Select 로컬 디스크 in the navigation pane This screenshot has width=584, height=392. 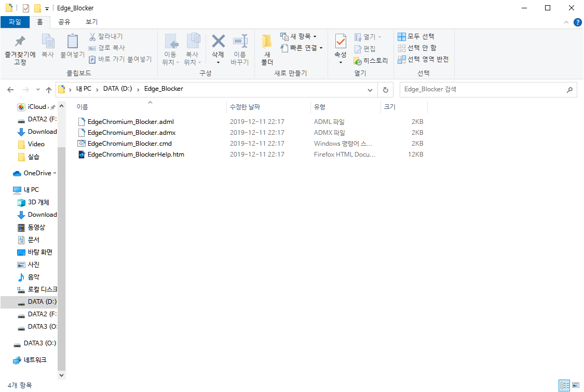(43, 289)
